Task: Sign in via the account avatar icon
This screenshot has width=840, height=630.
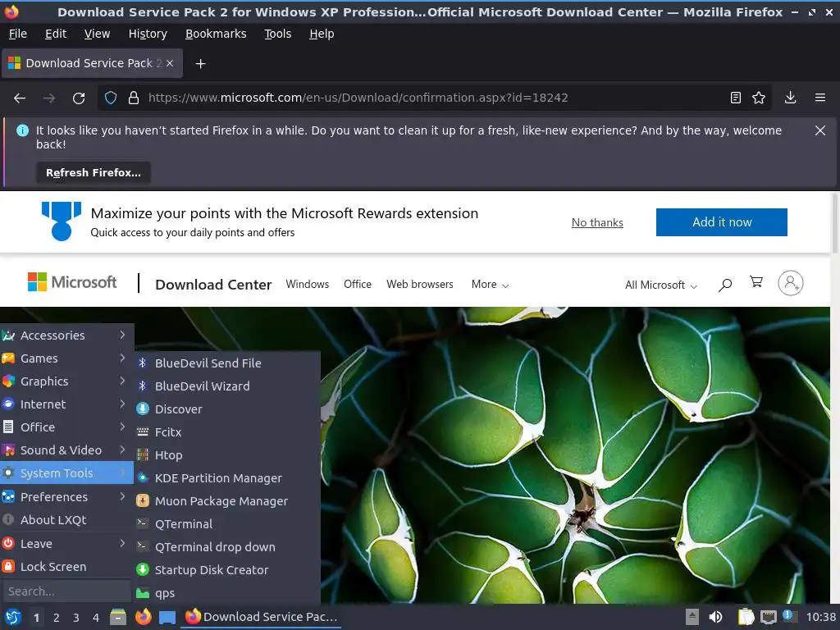Action: pos(790,283)
